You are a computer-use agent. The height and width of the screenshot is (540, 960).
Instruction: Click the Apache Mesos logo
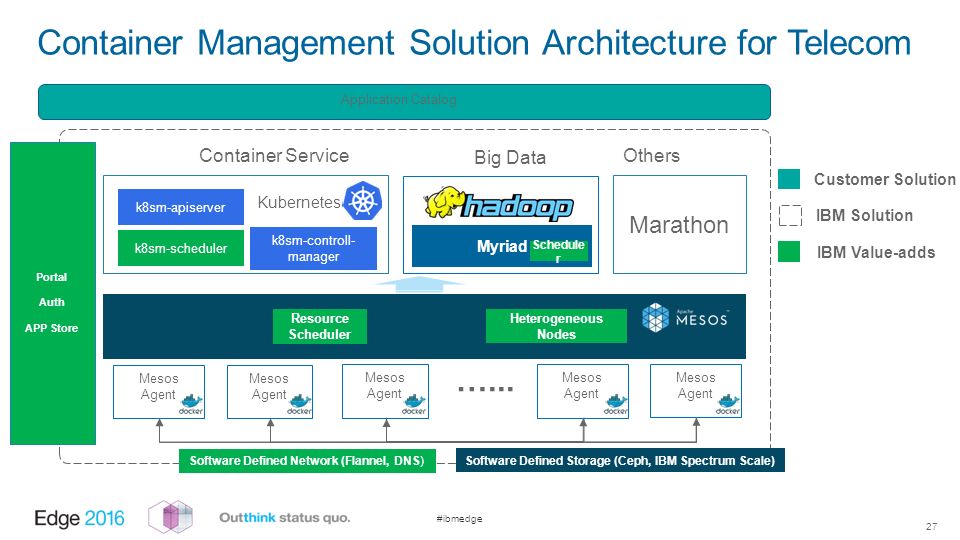click(685, 318)
